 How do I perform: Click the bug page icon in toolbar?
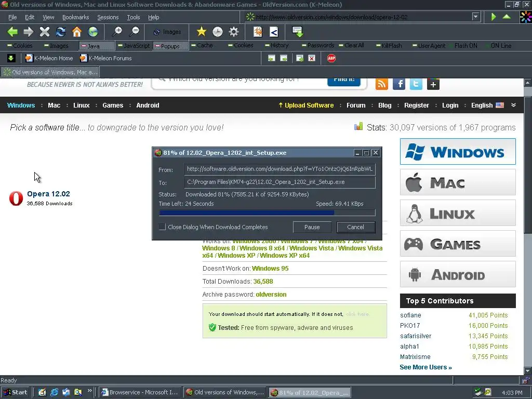[258, 32]
